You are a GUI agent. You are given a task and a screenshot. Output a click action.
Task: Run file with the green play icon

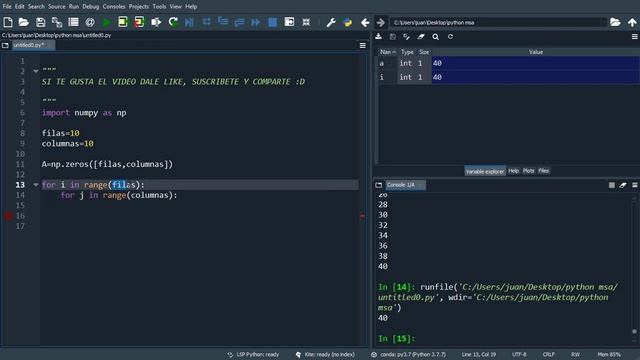(107, 22)
